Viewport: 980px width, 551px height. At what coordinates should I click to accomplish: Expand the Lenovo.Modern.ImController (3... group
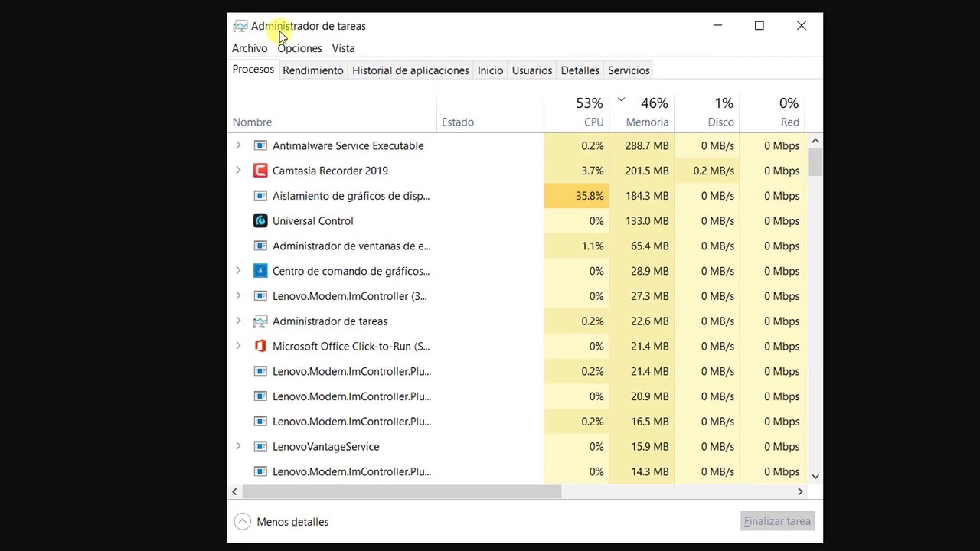[238, 296]
